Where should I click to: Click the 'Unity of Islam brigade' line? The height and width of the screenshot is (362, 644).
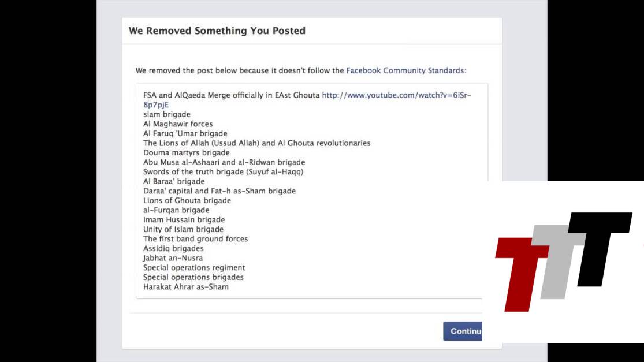coord(183,229)
